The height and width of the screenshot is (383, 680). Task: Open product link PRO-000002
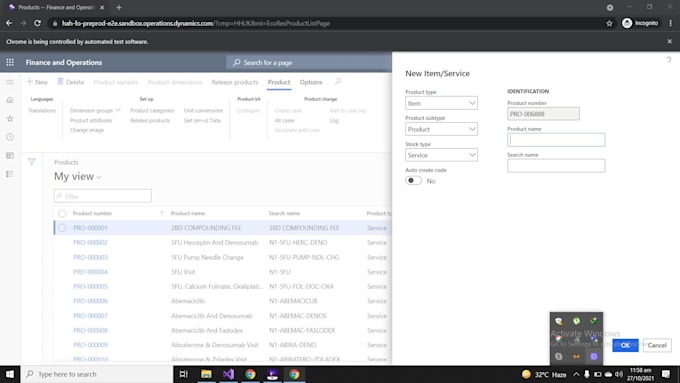pos(90,242)
